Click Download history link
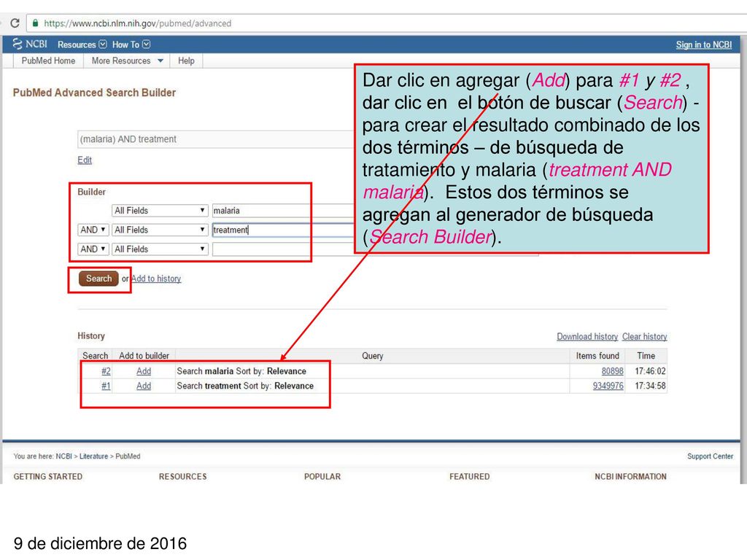 point(587,337)
